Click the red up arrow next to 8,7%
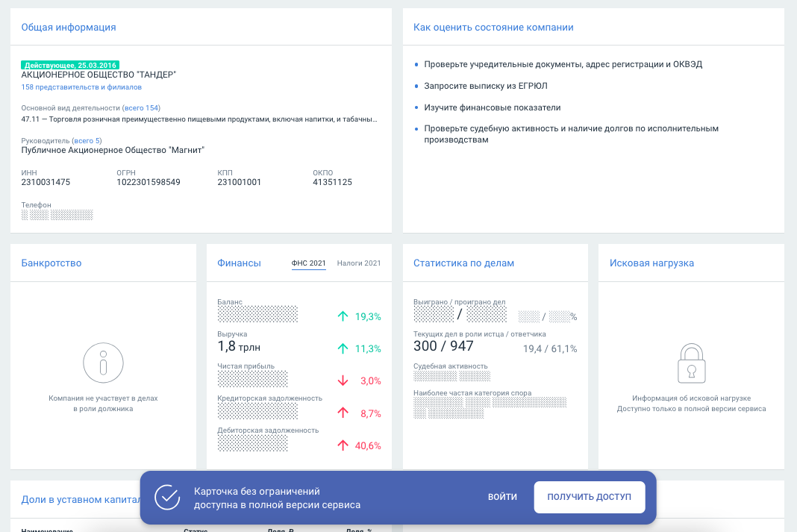 pyautogui.click(x=343, y=413)
